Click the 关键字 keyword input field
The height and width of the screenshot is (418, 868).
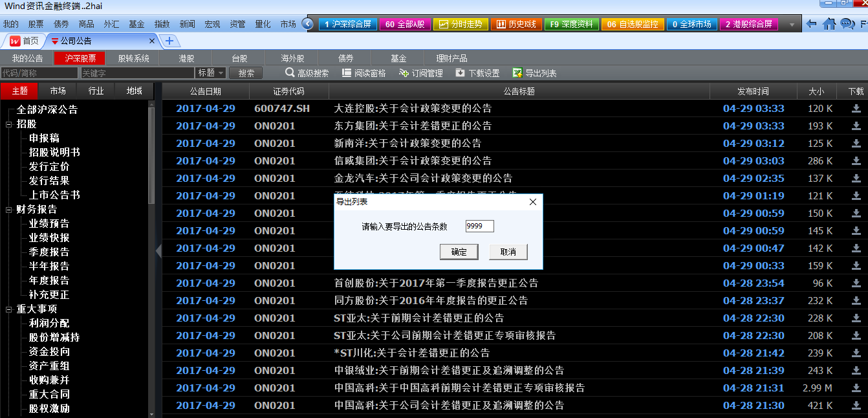coord(137,73)
